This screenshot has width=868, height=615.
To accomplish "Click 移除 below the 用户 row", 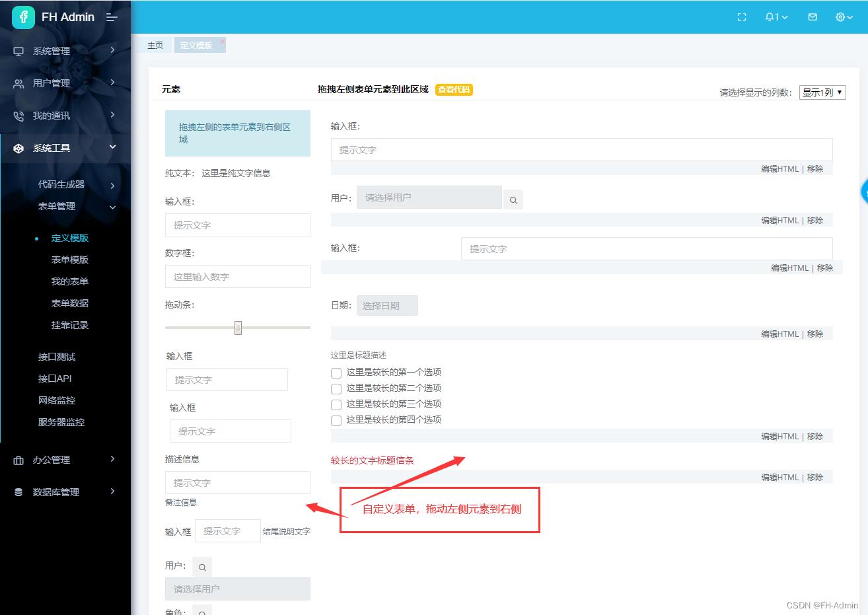I will [815, 221].
